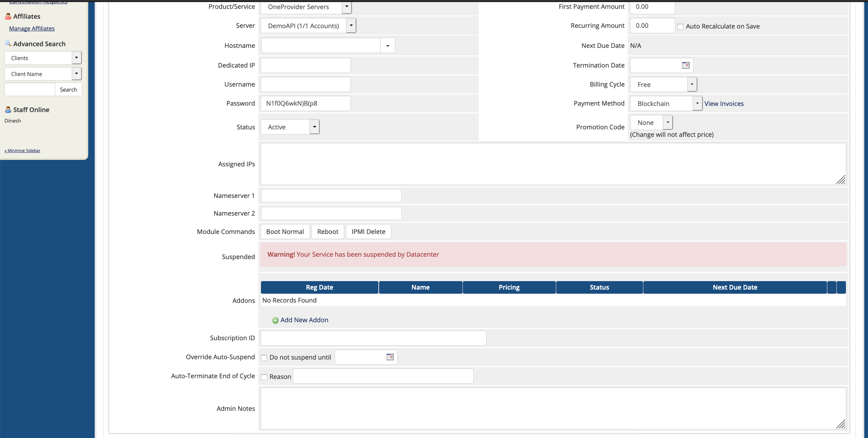Viewport: 868px width, 438px height.
Task: Open the Manage Affiliates link
Action: [32, 29]
